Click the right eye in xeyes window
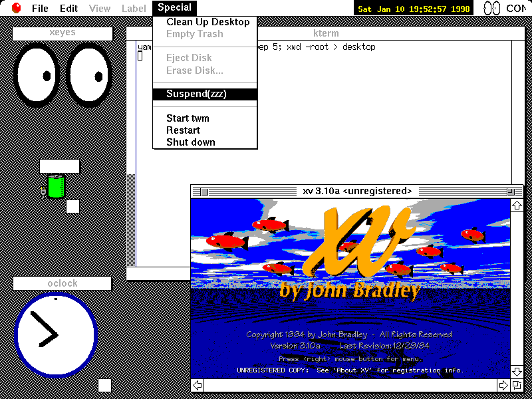The width and height of the screenshot is (532, 399). pyautogui.click(x=88, y=75)
